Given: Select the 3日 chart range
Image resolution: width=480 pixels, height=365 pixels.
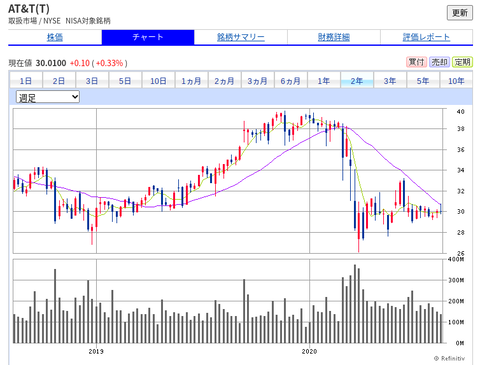Looking at the screenshot, I should (x=92, y=81).
